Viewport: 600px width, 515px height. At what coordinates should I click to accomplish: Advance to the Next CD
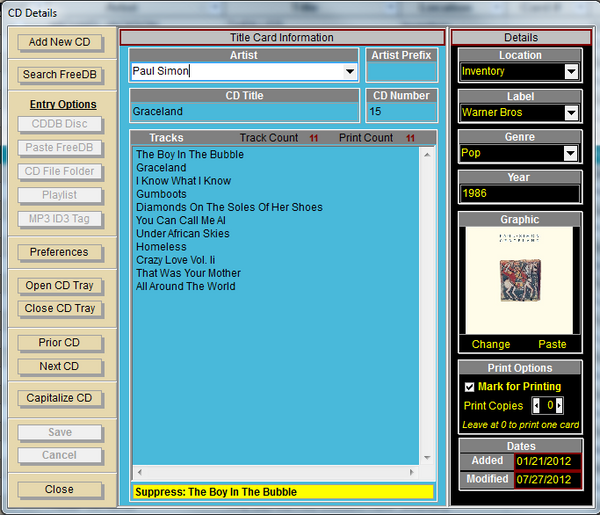tap(59, 366)
